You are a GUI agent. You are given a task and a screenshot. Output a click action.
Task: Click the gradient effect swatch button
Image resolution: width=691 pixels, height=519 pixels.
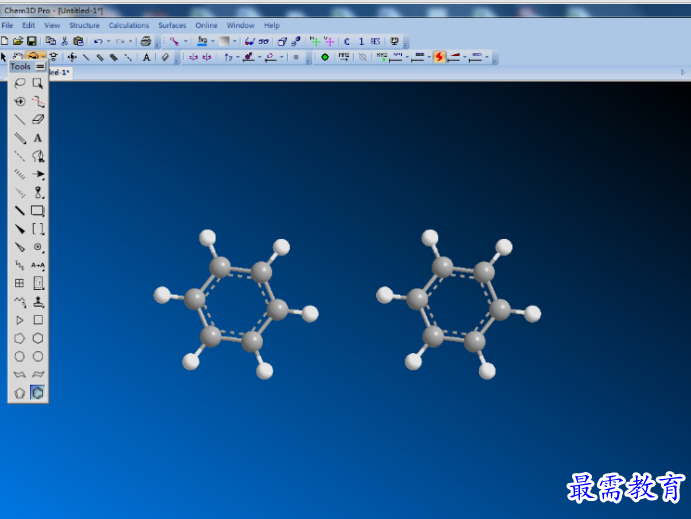point(225,41)
